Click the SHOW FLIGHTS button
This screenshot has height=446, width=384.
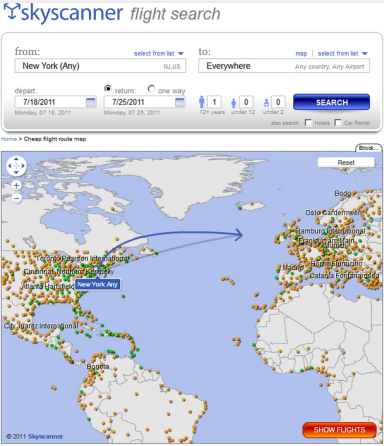click(339, 430)
